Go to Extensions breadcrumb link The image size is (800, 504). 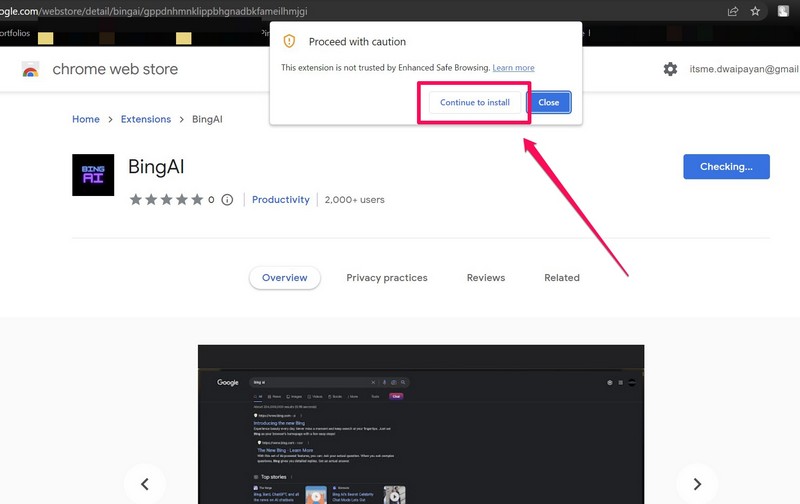click(x=146, y=119)
